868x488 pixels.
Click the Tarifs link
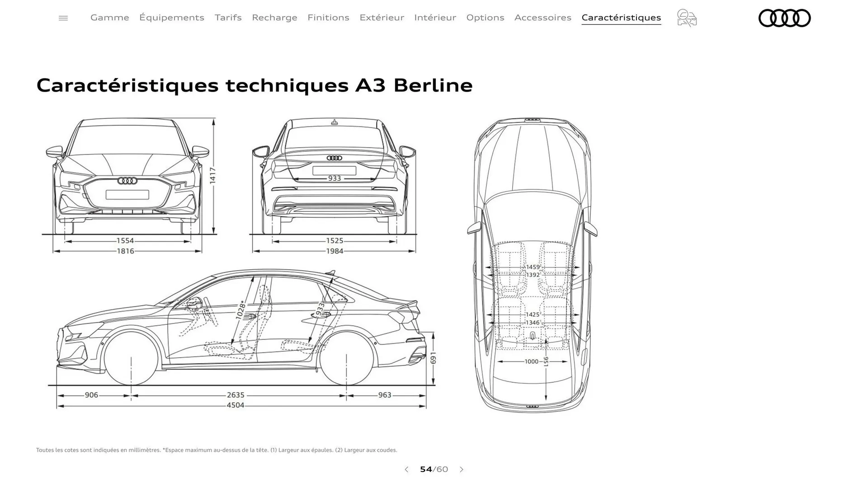tap(228, 18)
